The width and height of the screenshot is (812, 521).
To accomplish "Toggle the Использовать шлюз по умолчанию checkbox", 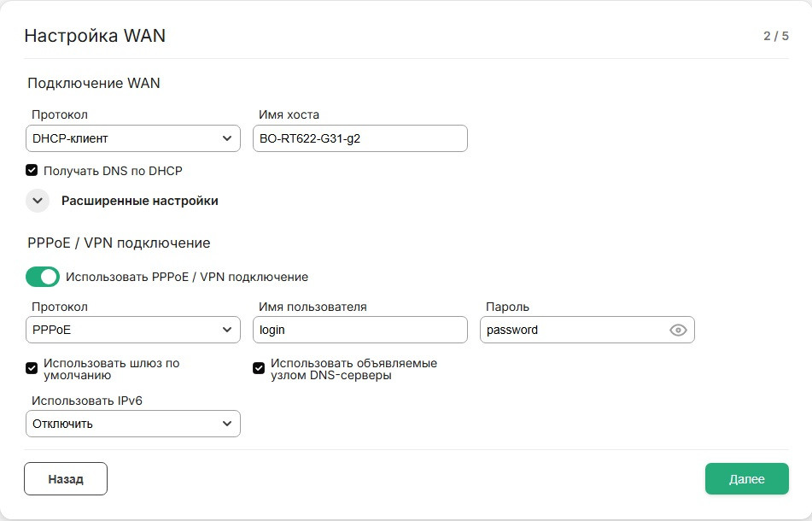I will tap(32, 368).
